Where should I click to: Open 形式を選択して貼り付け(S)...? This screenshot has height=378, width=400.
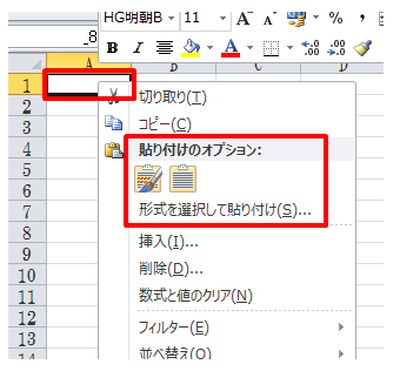[x=225, y=211]
